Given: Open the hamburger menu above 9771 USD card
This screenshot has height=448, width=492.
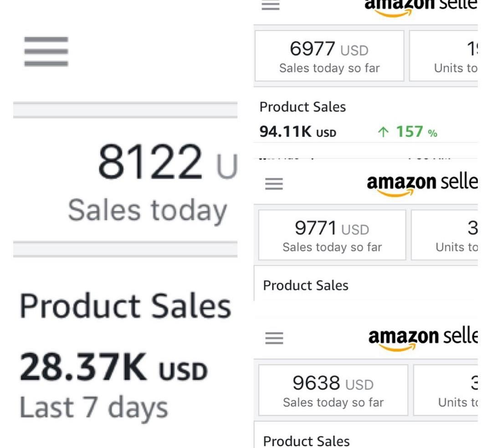Looking at the screenshot, I should point(274,184).
